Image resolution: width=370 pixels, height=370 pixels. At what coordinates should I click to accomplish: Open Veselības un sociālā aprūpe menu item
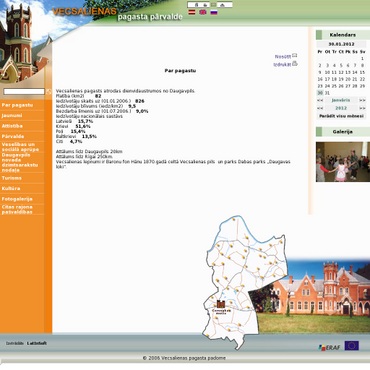point(20,147)
